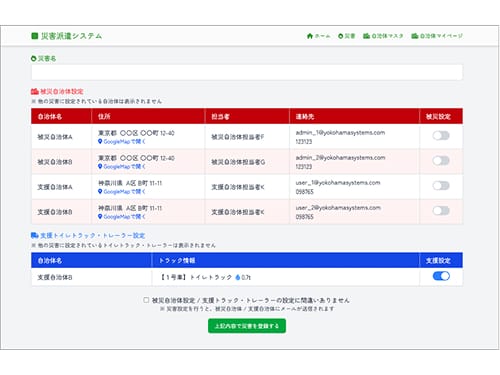Click the disaster name text input field

247,72
